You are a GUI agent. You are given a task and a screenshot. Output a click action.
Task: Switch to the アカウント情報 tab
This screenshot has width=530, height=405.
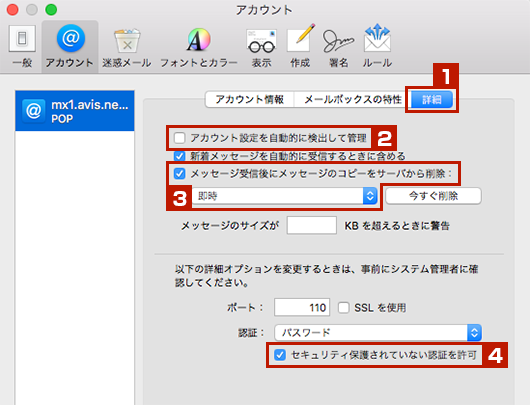250,99
